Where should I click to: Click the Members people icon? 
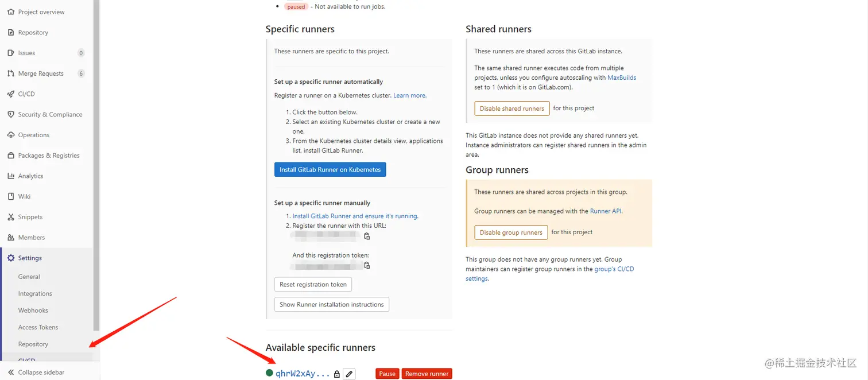click(x=11, y=238)
